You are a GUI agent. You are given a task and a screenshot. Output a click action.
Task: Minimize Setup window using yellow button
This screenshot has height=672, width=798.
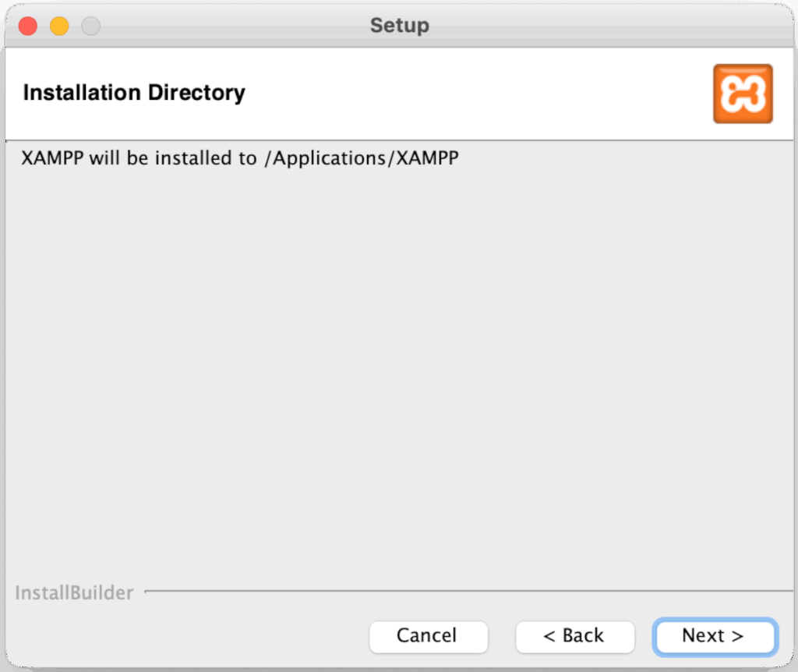59,26
